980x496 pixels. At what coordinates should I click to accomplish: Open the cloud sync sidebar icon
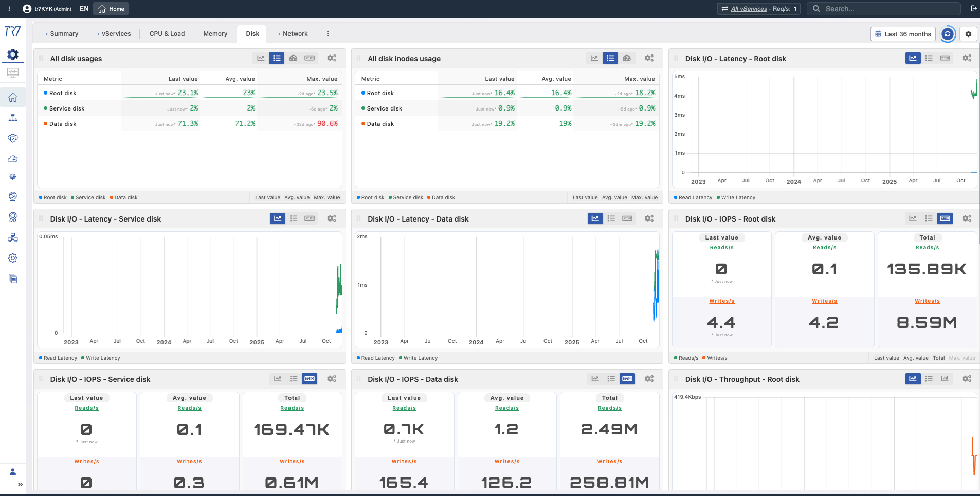[13, 159]
